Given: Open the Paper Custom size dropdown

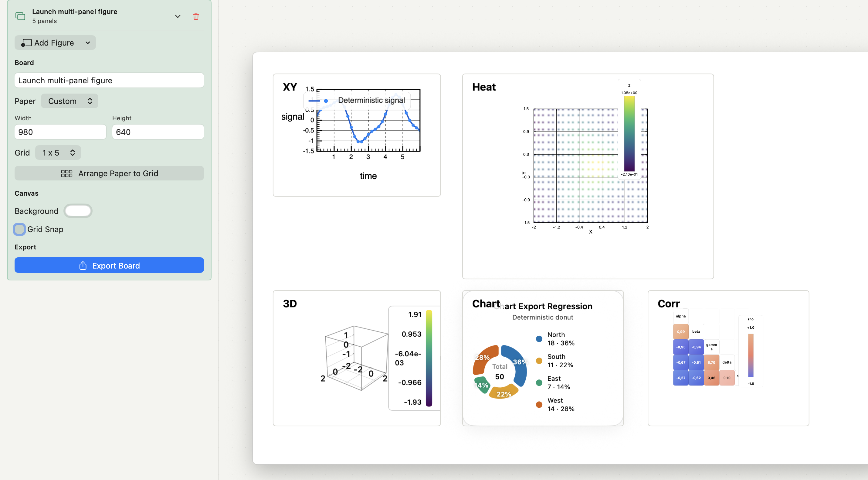Looking at the screenshot, I should click(x=70, y=101).
